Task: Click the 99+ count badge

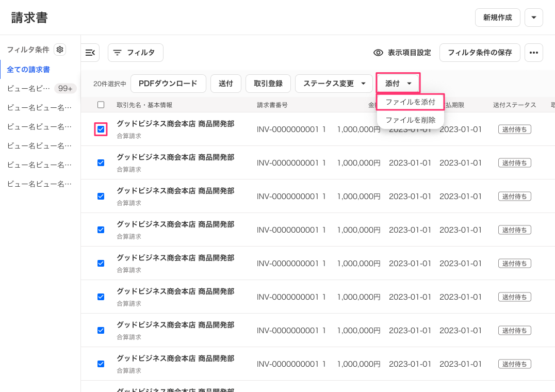Action: pos(66,88)
